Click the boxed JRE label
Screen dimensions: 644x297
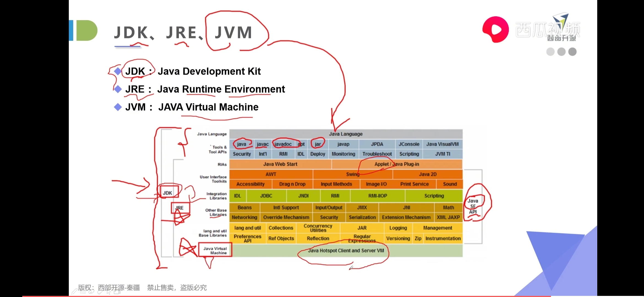click(x=180, y=208)
